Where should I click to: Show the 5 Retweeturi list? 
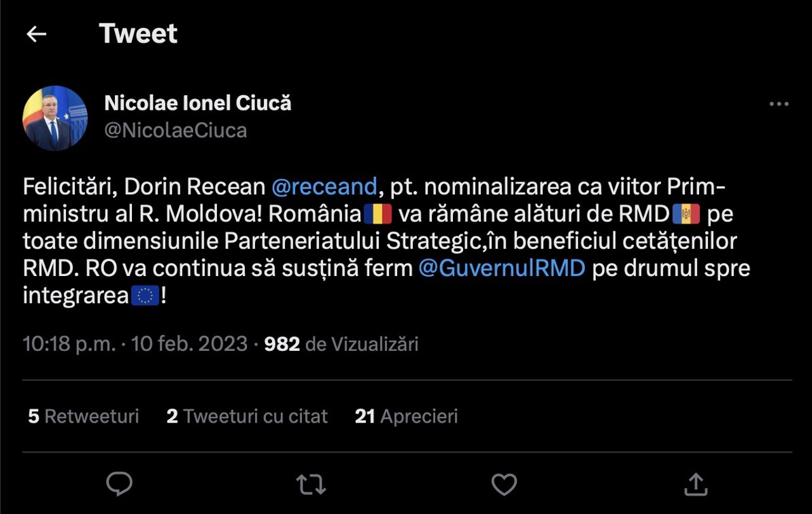(83, 416)
